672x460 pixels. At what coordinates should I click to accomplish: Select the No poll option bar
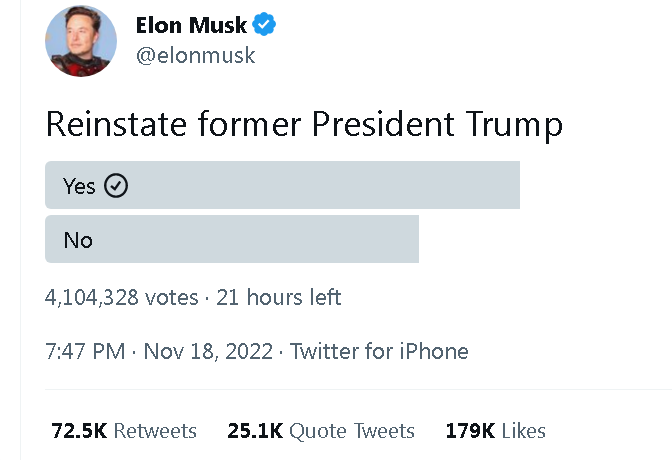232,239
